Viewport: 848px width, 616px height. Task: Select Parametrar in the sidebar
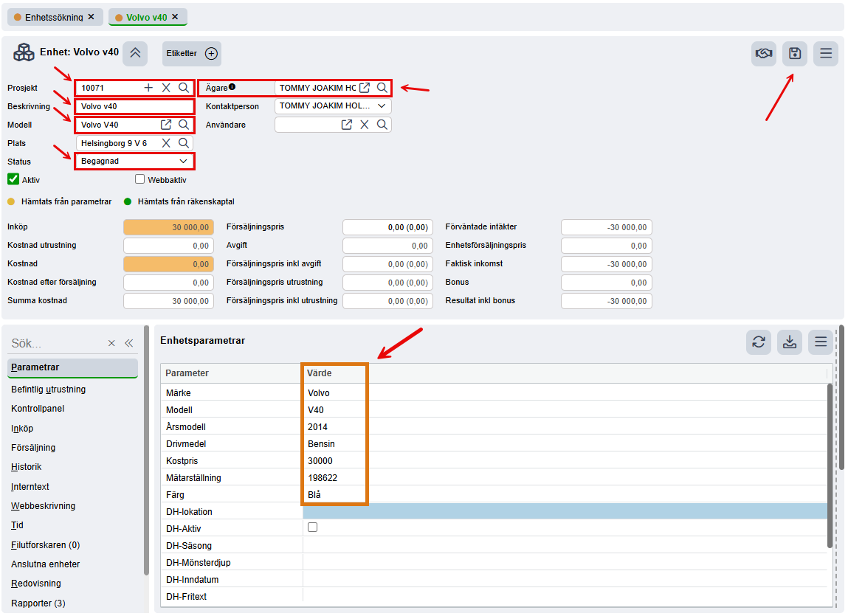coord(72,367)
